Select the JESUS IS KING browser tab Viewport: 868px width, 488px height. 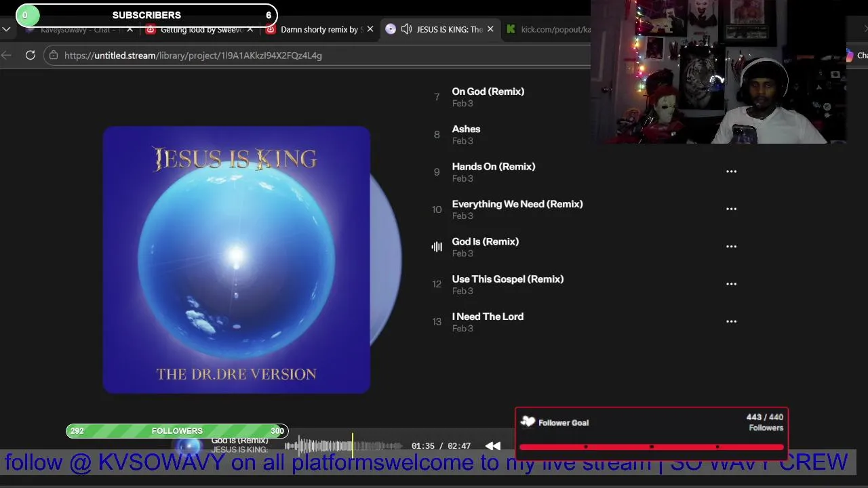click(x=441, y=29)
